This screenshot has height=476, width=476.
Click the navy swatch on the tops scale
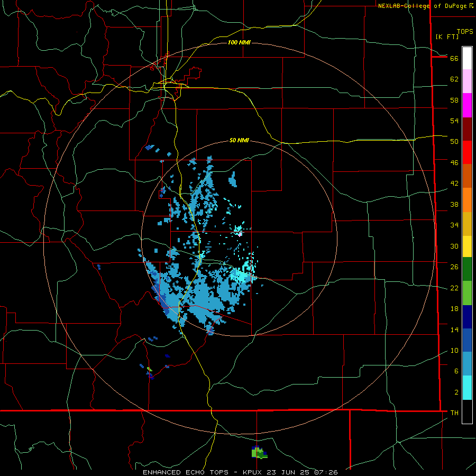(467, 317)
